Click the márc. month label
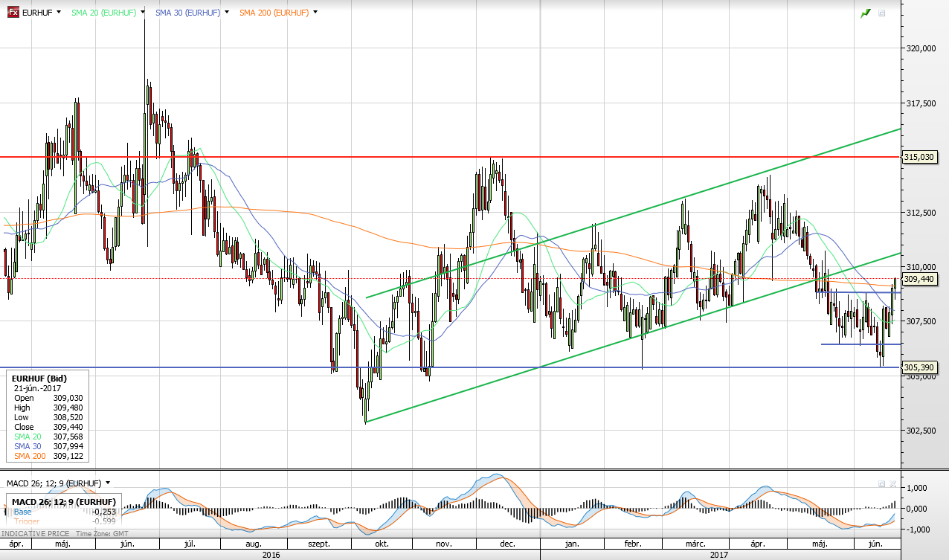Image resolution: width=949 pixels, height=560 pixels. point(696,544)
